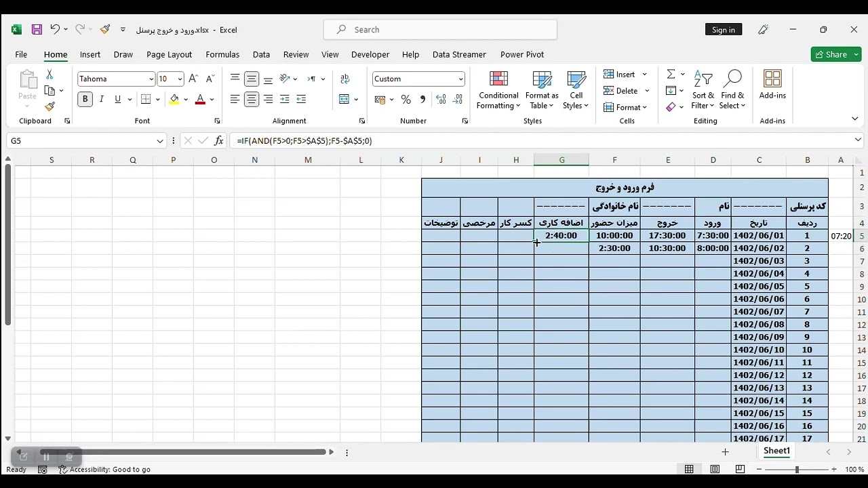Screen dimensions: 868x488
Task: Add a new sheet with plus button
Action: [725, 452]
